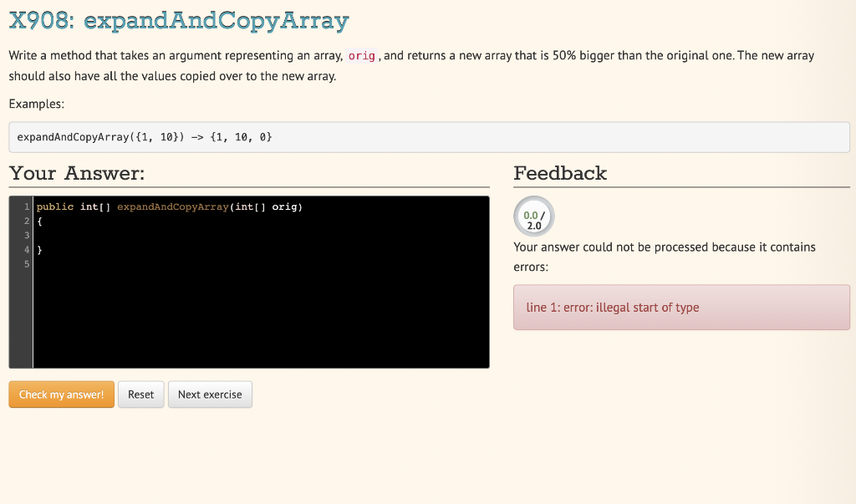Click line number 3 in the code editor
The height and width of the screenshot is (504, 856).
[27, 235]
